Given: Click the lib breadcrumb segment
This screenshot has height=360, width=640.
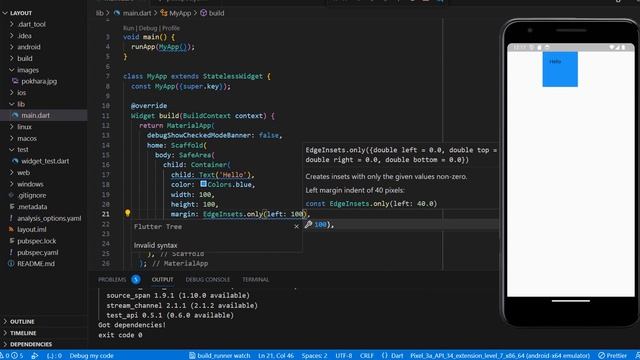Looking at the screenshot, I should tap(100, 13).
